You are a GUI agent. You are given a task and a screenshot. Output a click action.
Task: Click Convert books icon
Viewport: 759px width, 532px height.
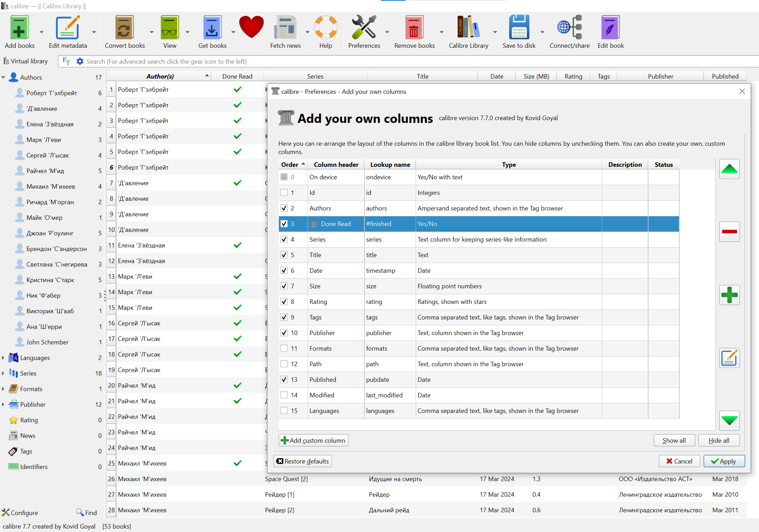pyautogui.click(x=125, y=27)
